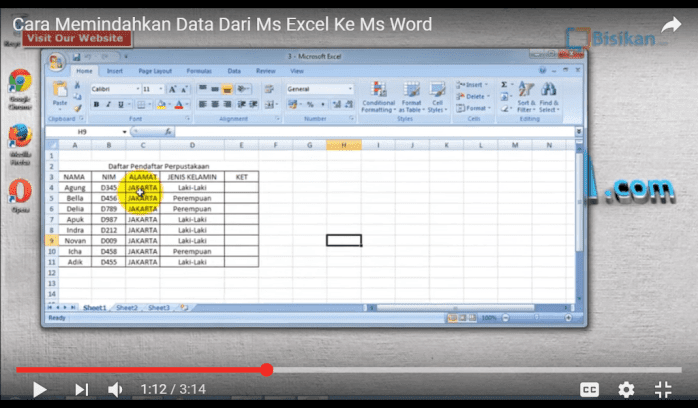Click the red Font Color button
Image resolution: width=698 pixels, height=408 pixels.
[179, 105]
